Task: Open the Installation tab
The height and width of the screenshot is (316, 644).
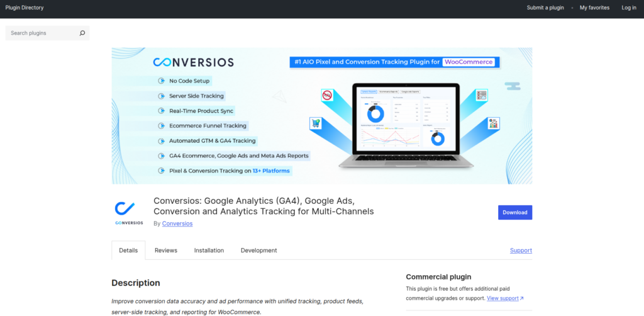Action: pos(209,251)
